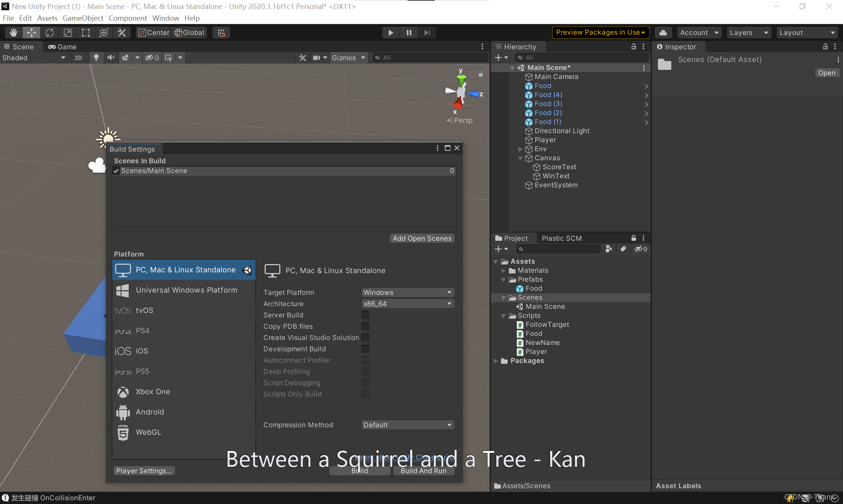Click the Step frame button
The height and width of the screenshot is (504, 843).
pyautogui.click(x=427, y=33)
